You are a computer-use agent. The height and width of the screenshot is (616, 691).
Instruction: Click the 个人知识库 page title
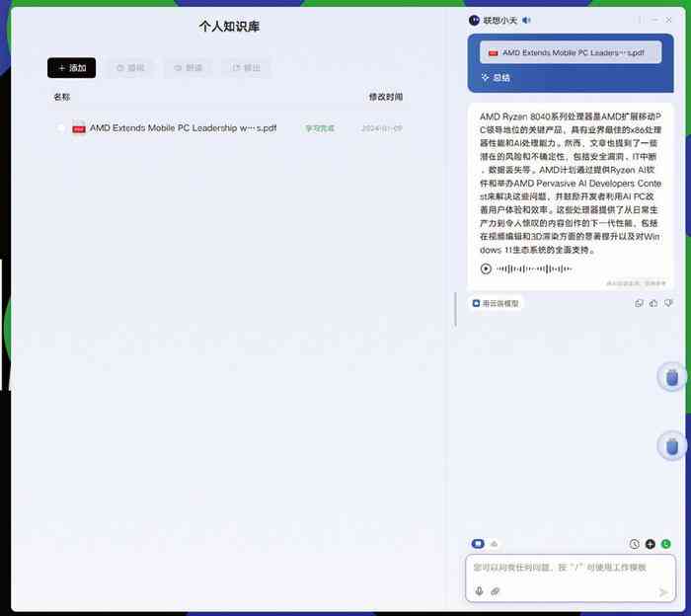click(x=229, y=26)
